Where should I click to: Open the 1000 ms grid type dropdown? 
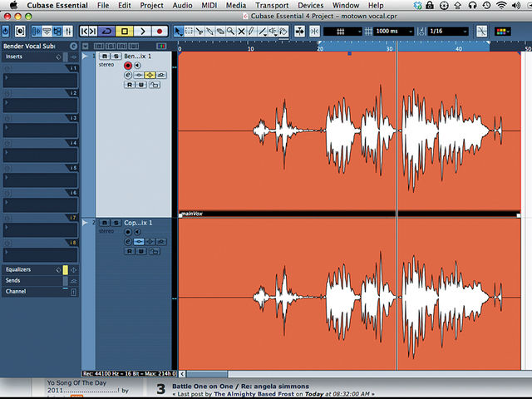pos(393,32)
